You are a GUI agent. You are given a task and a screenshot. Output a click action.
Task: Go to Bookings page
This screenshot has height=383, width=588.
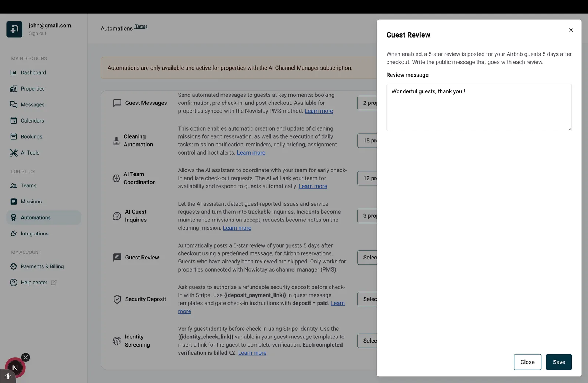[x=31, y=136]
